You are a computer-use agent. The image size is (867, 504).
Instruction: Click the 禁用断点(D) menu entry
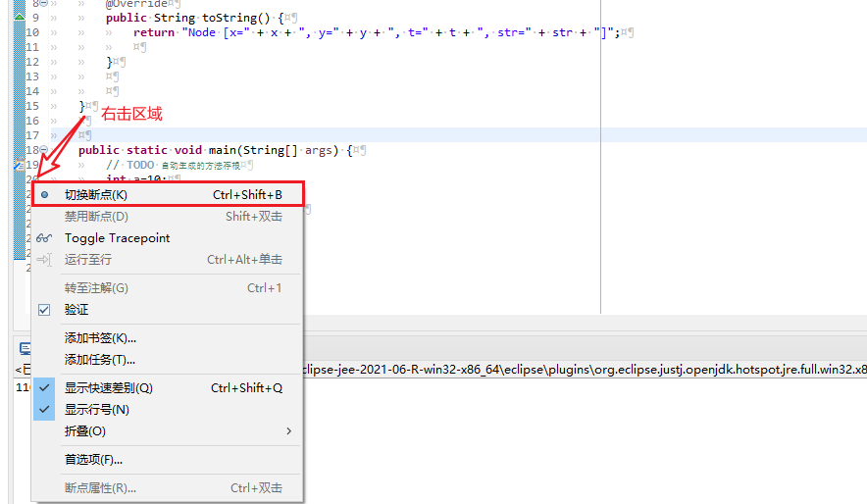[96, 217]
